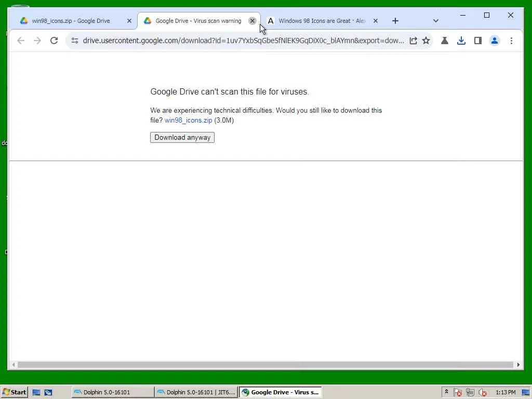Image resolution: width=532 pixels, height=399 pixels.
Task: Reload the Virus scan warning page
Action: [x=54, y=41]
